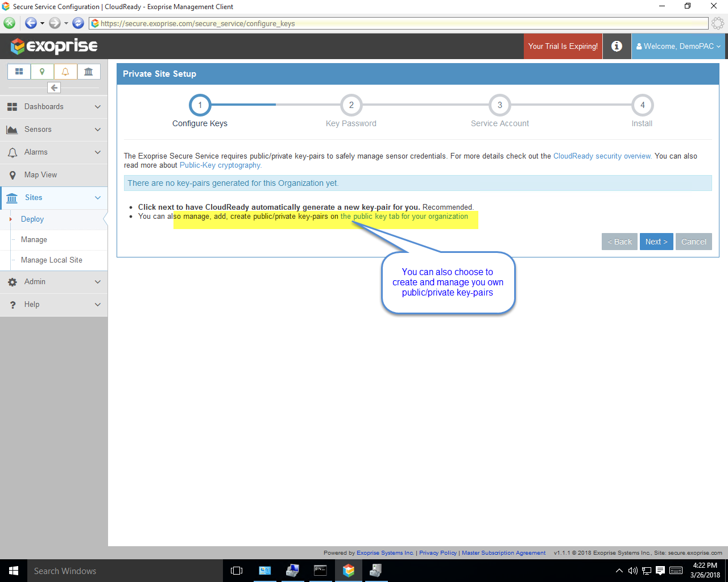Expand the Dashboards chevron
This screenshot has height=582, width=728.
click(98, 107)
